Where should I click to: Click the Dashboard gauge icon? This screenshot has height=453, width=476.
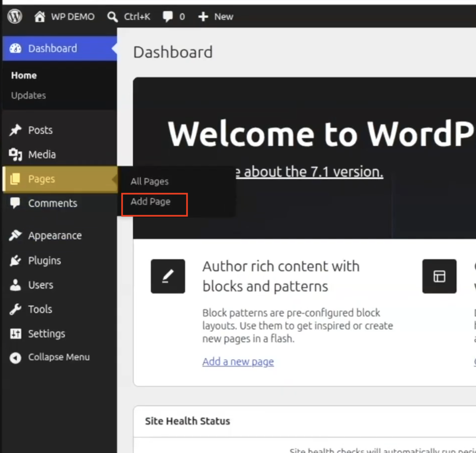[x=15, y=48]
